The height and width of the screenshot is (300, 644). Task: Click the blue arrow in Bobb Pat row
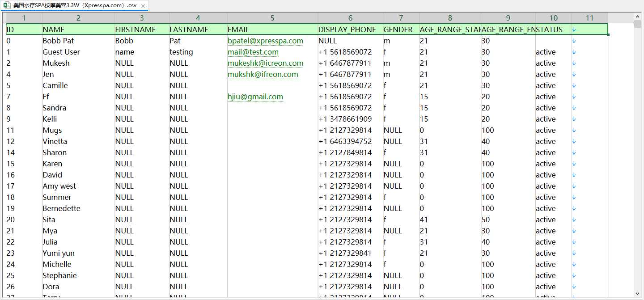[x=574, y=41]
